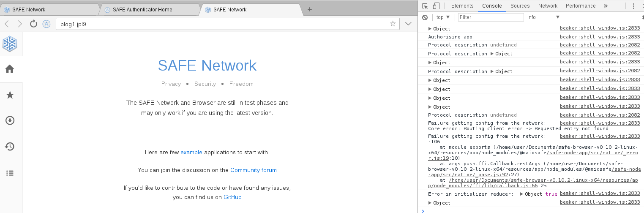Image resolution: width=644 pixels, height=213 pixels.
Task: Open the GitHub link
Action: (x=232, y=197)
